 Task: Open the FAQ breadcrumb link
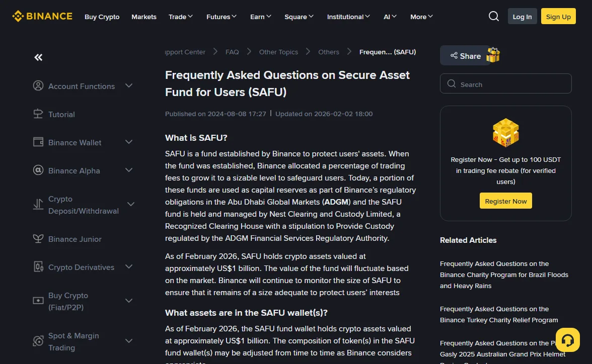232,52
